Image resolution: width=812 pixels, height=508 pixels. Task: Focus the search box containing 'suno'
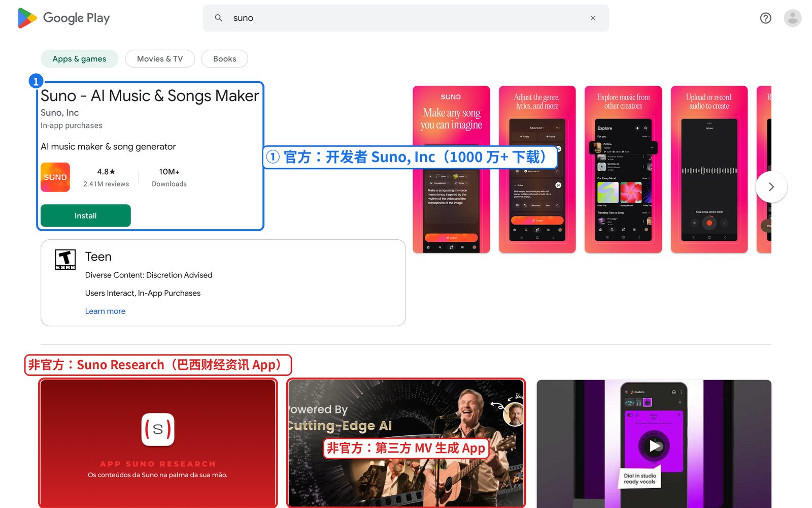406,18
